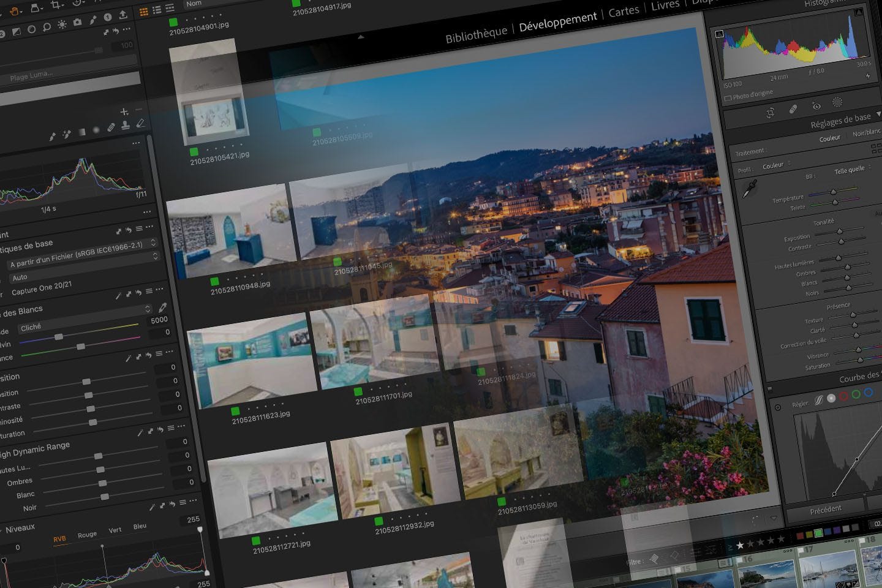
Task: Activate tone curve targeted adjustment tool
Action: coord(778,407)
